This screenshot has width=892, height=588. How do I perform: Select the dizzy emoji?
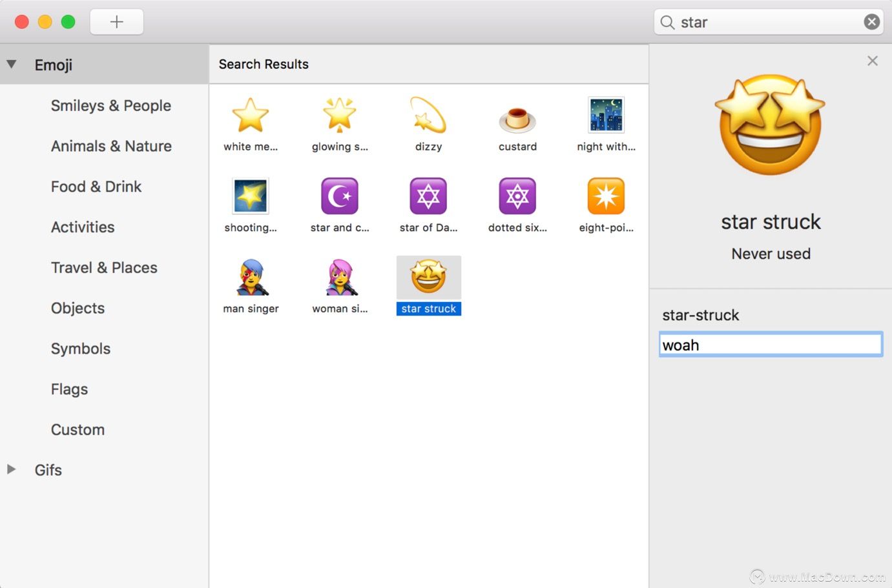pyautogui.click(x=428, y=116)
